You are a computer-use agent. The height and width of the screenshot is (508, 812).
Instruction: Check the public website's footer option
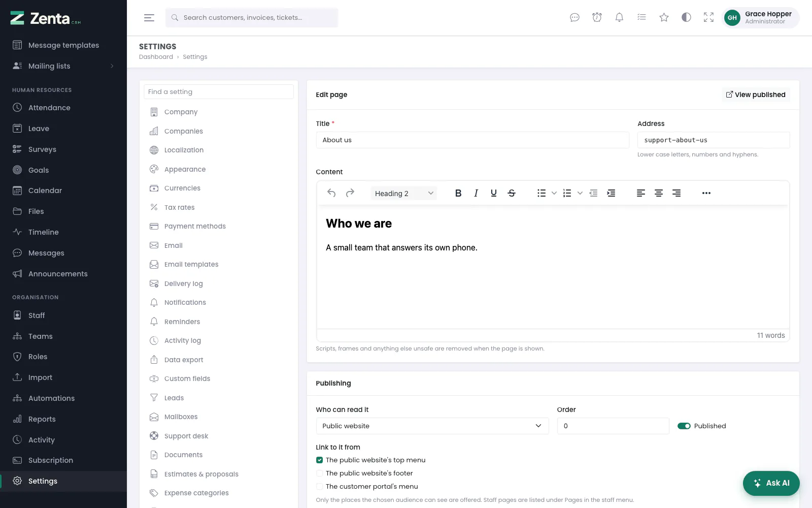[319, 473]
